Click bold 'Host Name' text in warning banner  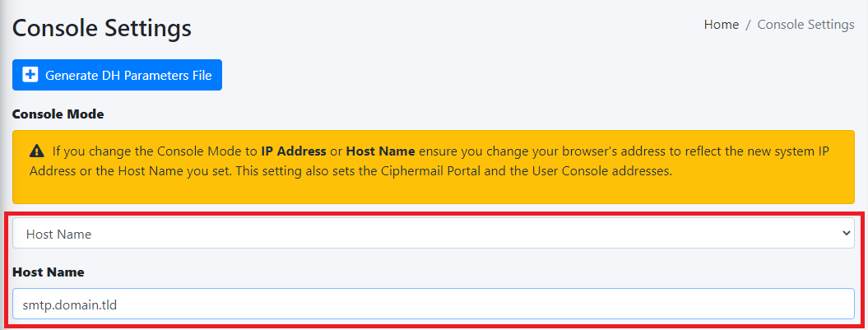coord(380,151)
